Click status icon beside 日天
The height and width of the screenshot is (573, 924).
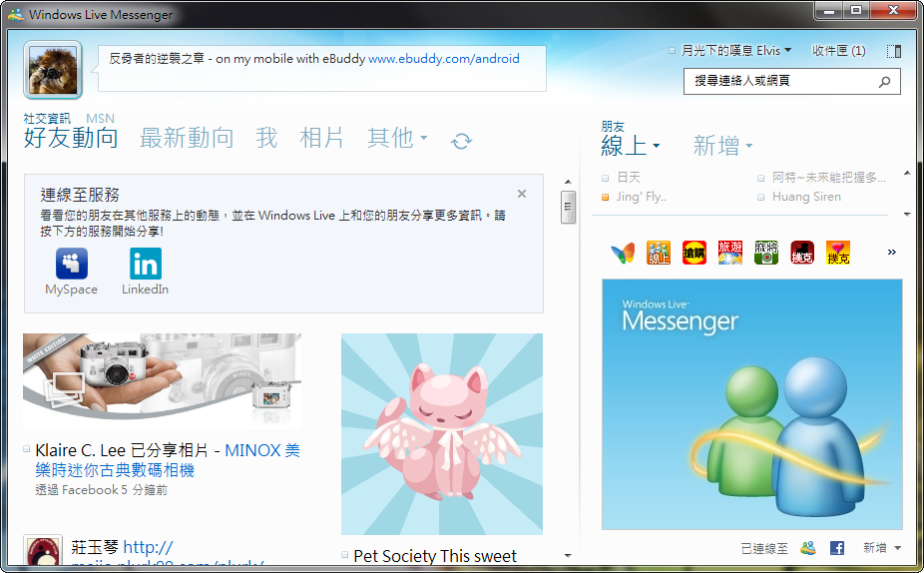[x=606, y=178]
